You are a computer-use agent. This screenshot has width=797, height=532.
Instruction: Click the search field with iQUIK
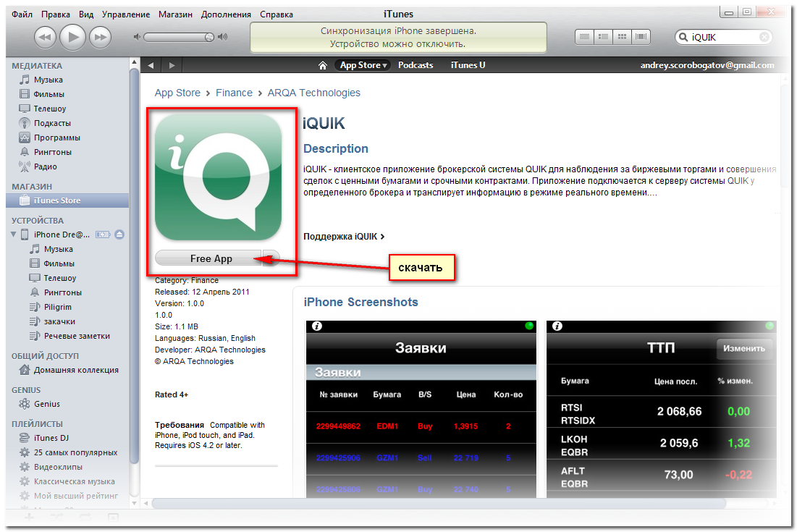723,37
